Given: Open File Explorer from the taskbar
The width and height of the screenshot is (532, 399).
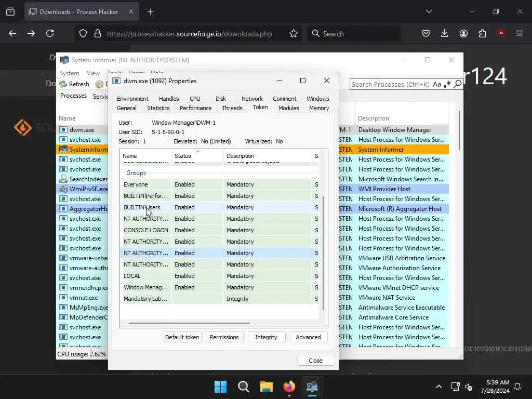Looking at the screenshot, I should pos(267,387).
